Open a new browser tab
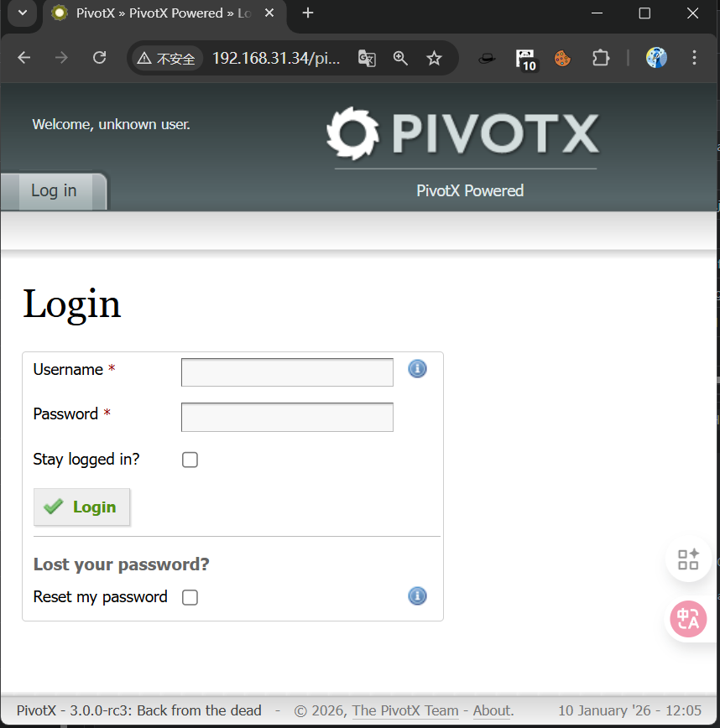This screenshot has height=728, width=720. click(308, 13)
